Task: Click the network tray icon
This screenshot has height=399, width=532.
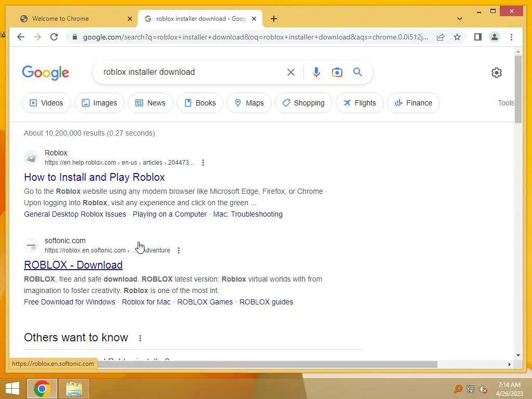Action: tap(471, 389)
